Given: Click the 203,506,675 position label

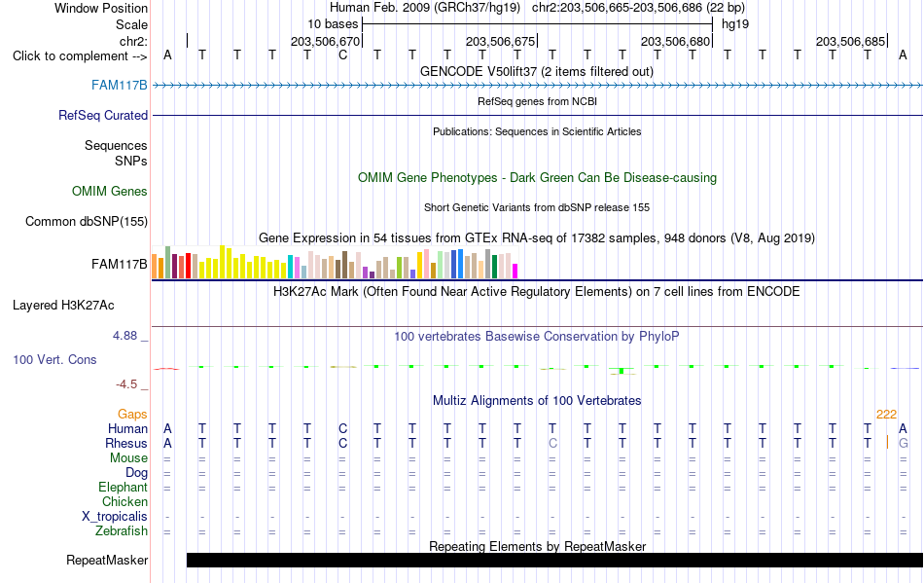Looking at the screenshot, I should coord(500,41).
